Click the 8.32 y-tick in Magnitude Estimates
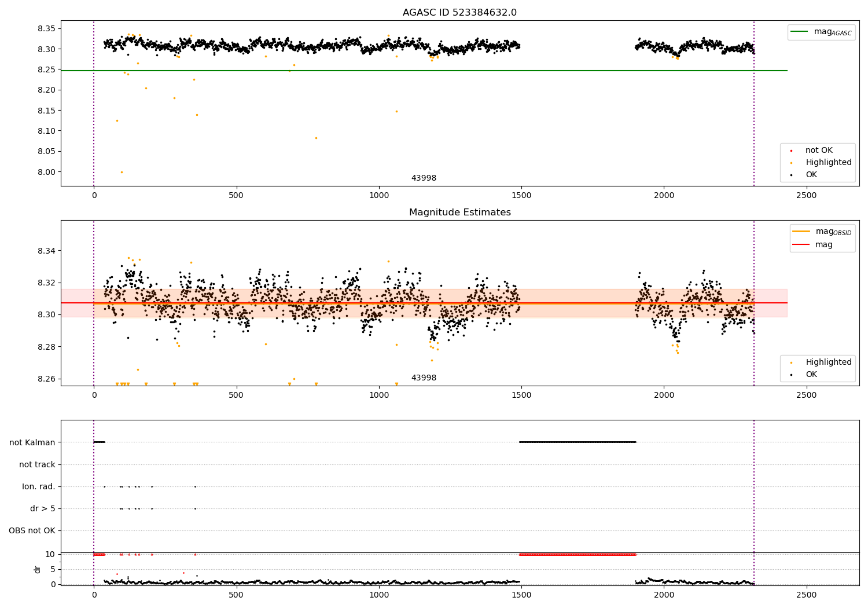The height and width of the screenshot is (608, 868). pyautogui.click(x=46, y=283)
